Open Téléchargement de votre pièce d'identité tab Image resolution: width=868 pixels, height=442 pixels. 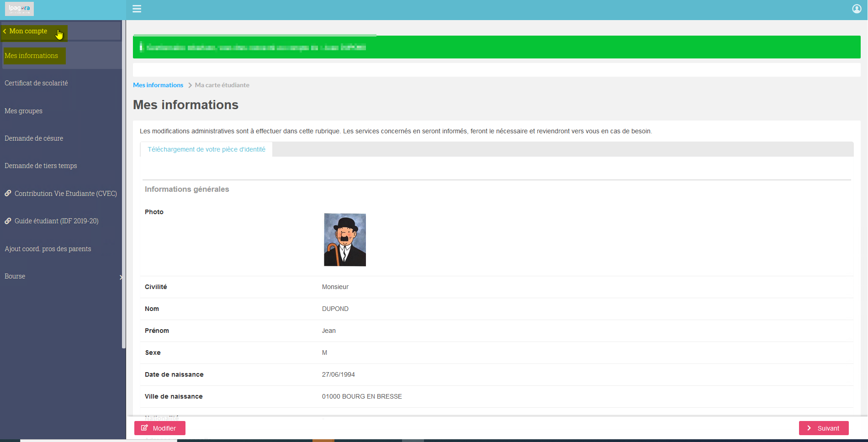click(206, 149)
